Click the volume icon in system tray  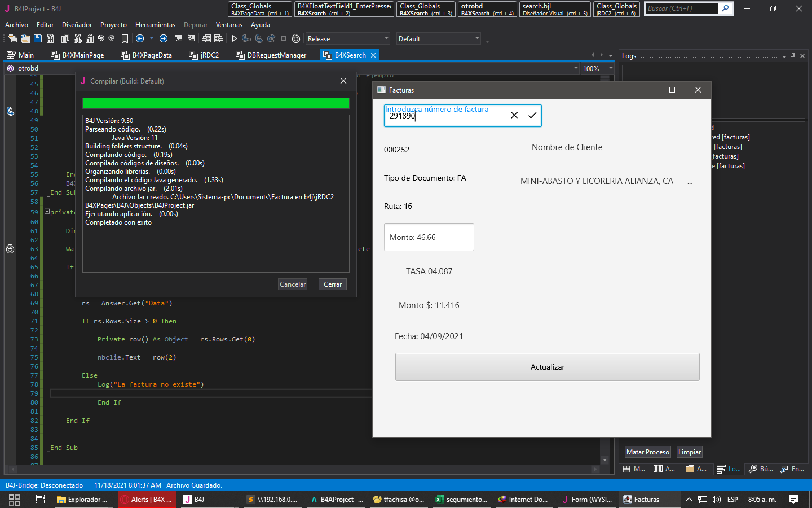click(716, 500)
